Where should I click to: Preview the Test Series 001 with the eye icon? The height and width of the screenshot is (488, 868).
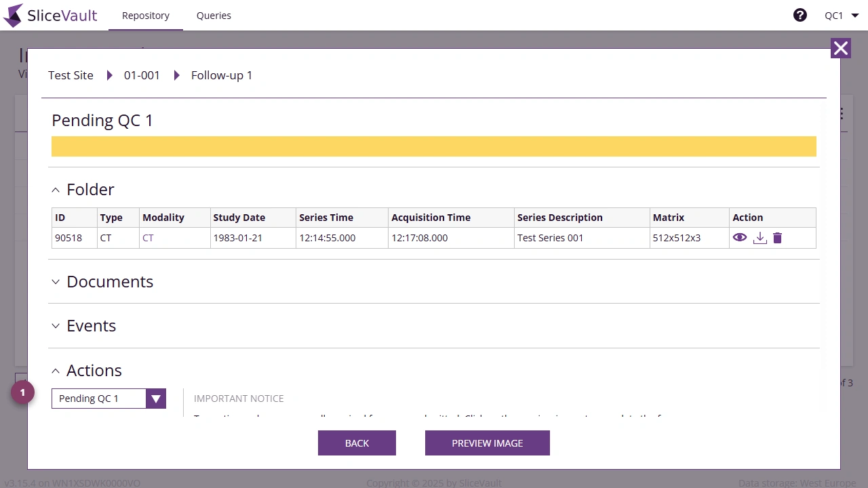tap(740, 238)
